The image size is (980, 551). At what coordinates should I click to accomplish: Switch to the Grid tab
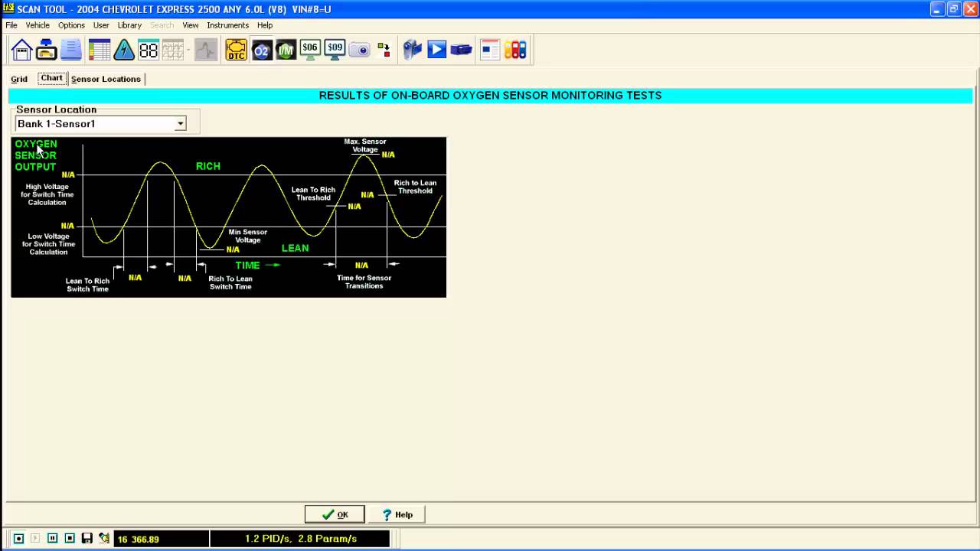[x=19, y=79]
